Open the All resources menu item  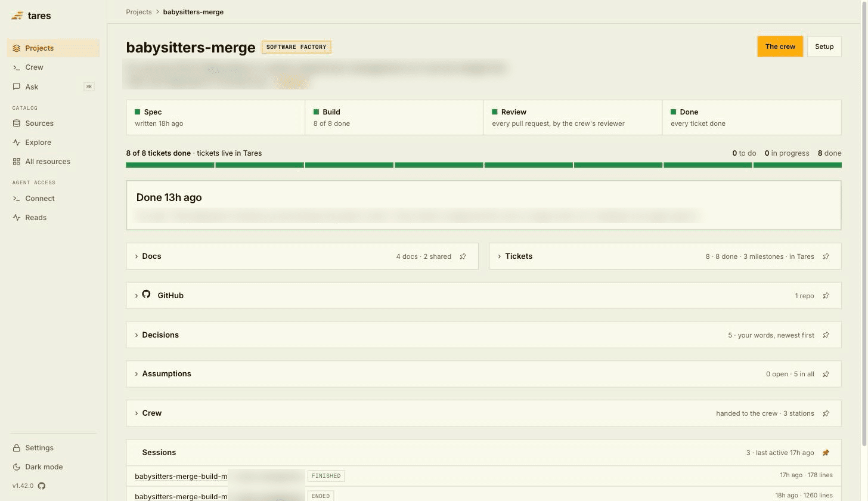[54, 162]
